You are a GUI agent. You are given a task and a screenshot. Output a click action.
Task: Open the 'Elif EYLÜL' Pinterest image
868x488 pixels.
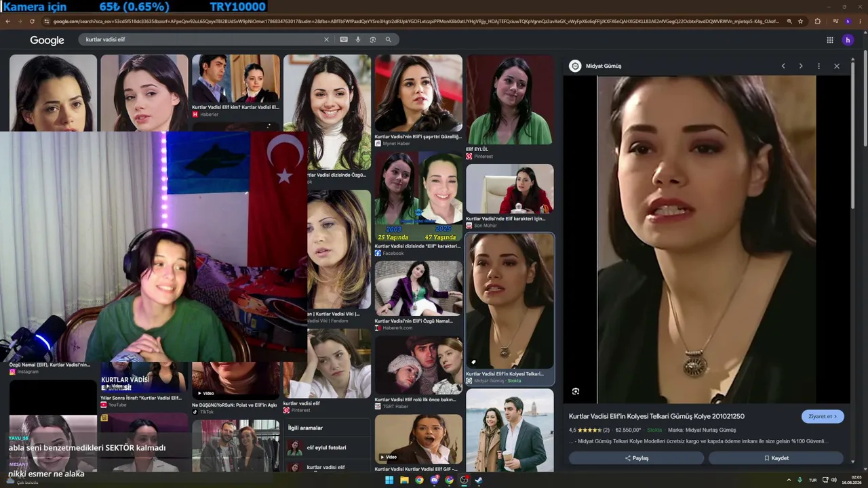click(510, 107)
